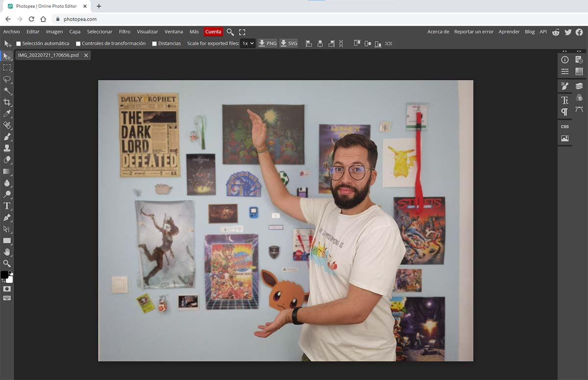Open the export scale 1x dropdown
The image size is (588, 380).
(x=248, y=44)
